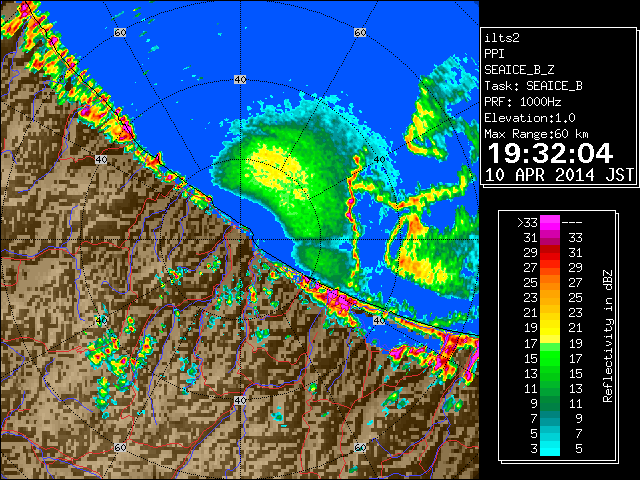Screen dimensions: 640x480
Task: Click the top-right '60' range ring label
Action: coord(360,32)
